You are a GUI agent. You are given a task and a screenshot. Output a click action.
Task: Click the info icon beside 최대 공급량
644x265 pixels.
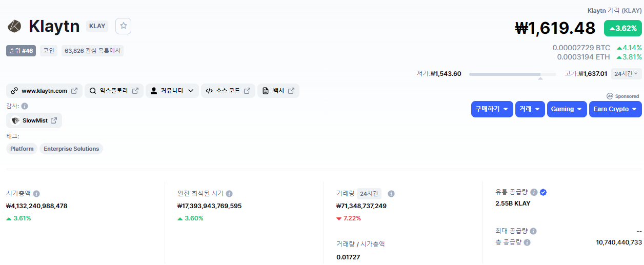coord(533,231)
